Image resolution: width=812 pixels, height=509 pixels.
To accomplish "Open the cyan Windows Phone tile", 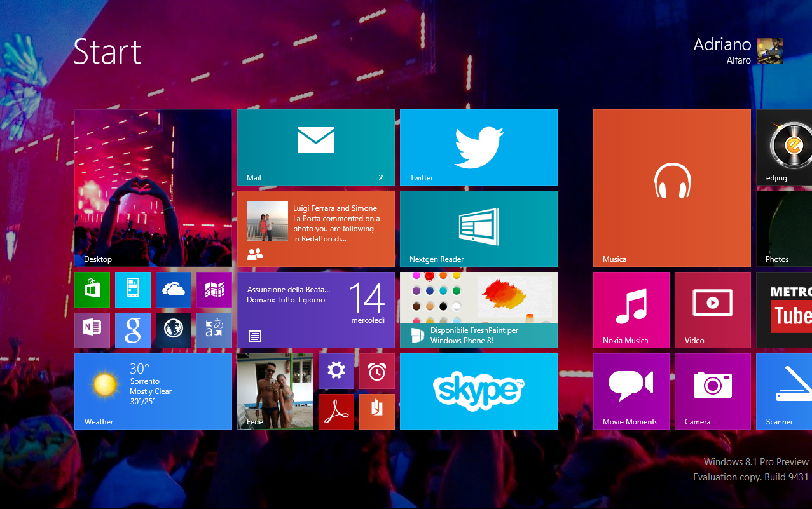I will click(x=133, y=290).
